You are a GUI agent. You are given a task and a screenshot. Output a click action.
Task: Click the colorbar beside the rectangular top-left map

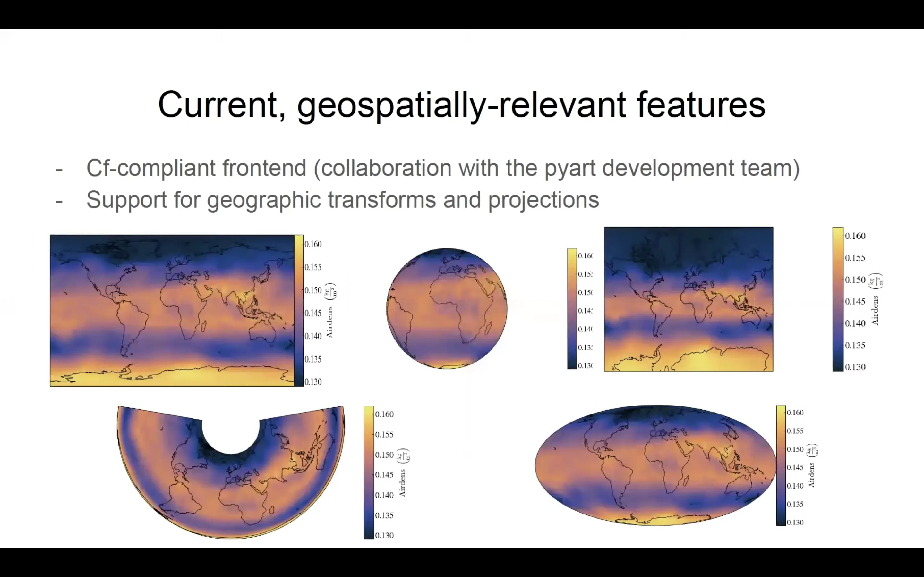[x=299, y=310]
